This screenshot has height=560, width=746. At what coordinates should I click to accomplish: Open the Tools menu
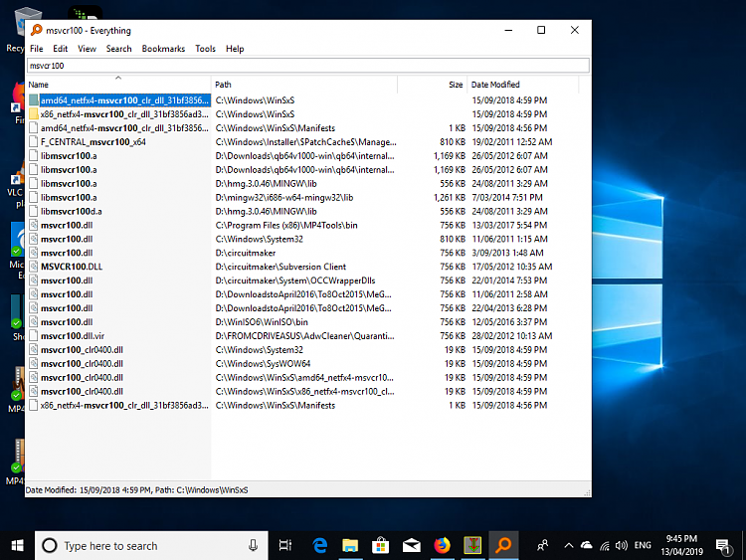pyautogui.click(x=205, y=49)
